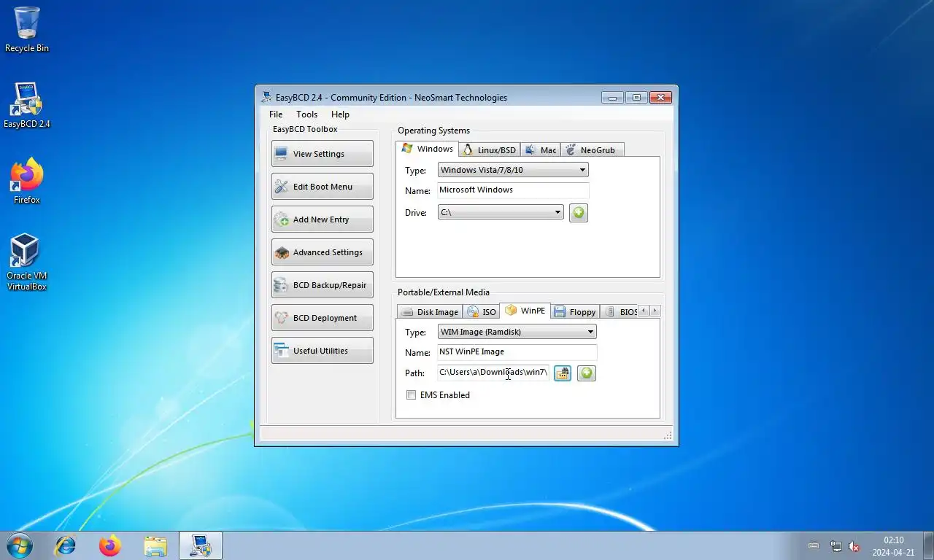Open Advanced Settings panel
This screenshot has width=934, height=560.
(x=322, y=252)
